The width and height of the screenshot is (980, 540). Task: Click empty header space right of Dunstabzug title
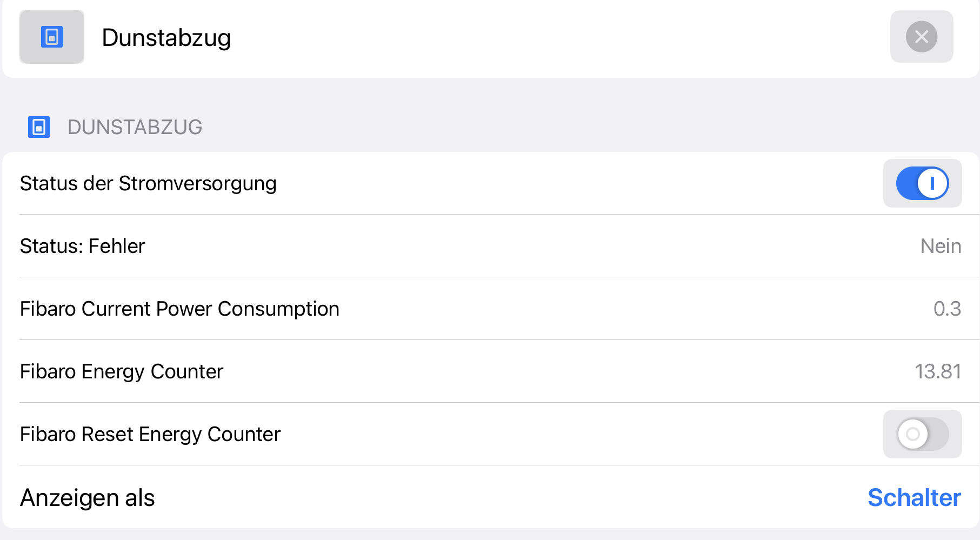541,38
